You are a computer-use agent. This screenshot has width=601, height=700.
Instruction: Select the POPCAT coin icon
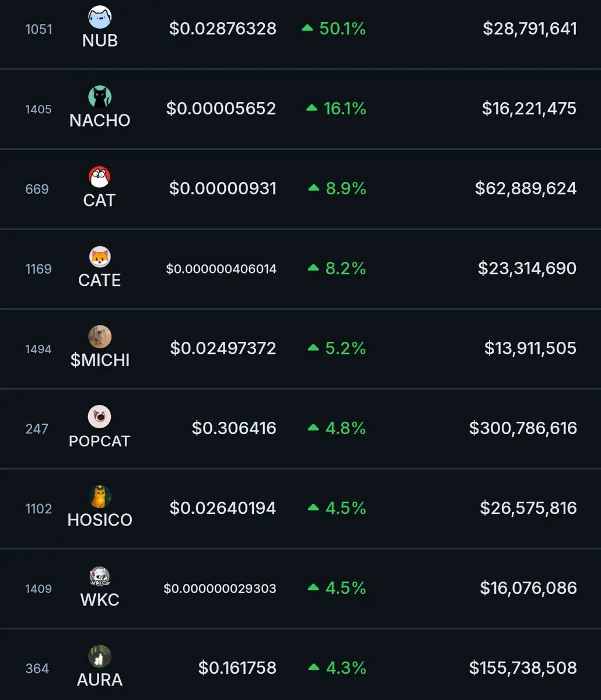click(x=100, y=417)
